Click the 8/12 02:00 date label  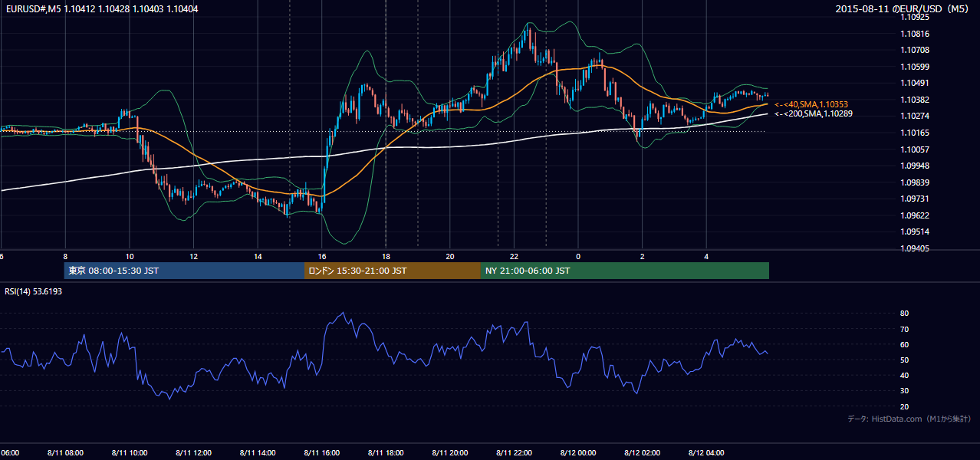[x=643, y=452]
